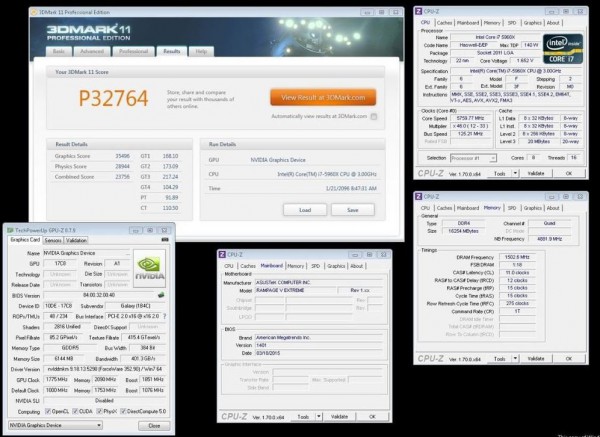Click Validate in the CPU-Z Mainboard window
This screenshot has height=437, width=600.
pos(339,417)
